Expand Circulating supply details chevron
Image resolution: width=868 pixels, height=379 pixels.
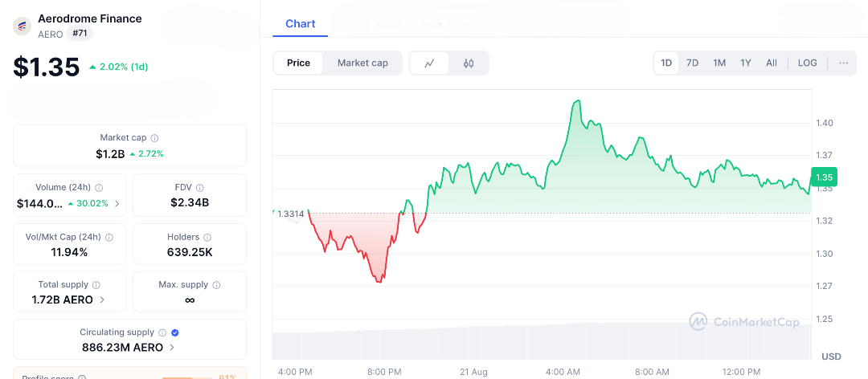[172, 348]
